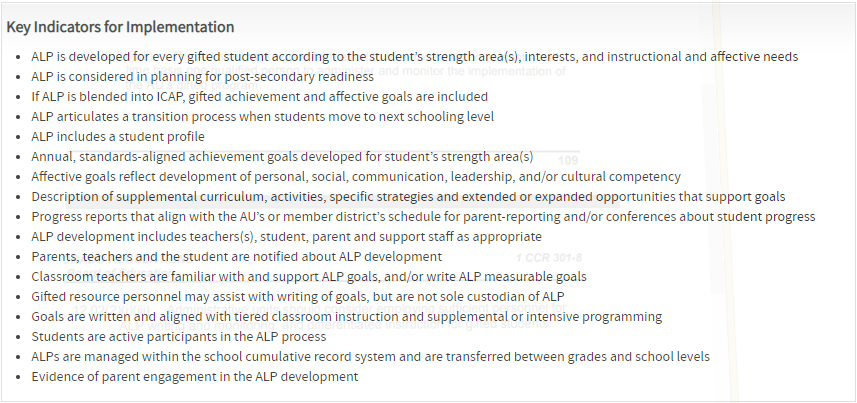Select 'Students are active participants' bullet
The image size is (857, 403).
(x=179, y=337)
